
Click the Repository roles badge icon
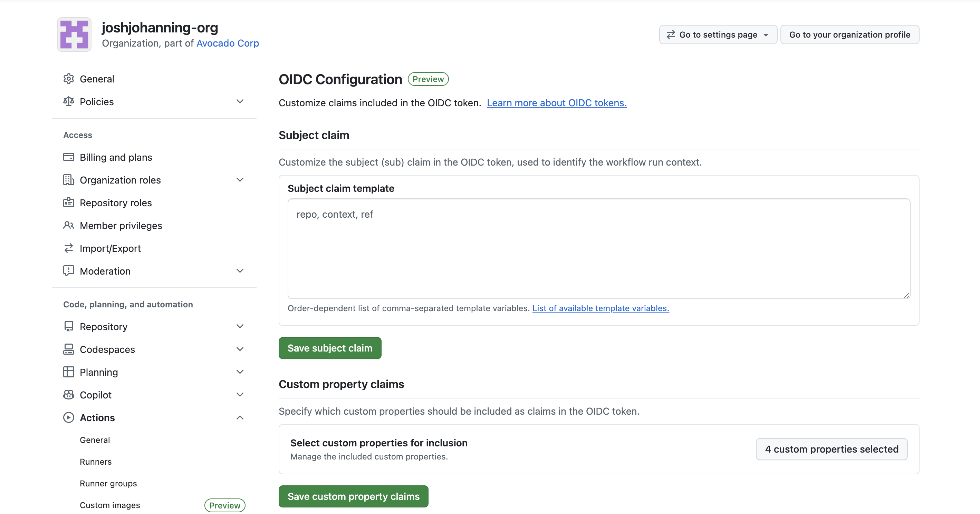68,202
